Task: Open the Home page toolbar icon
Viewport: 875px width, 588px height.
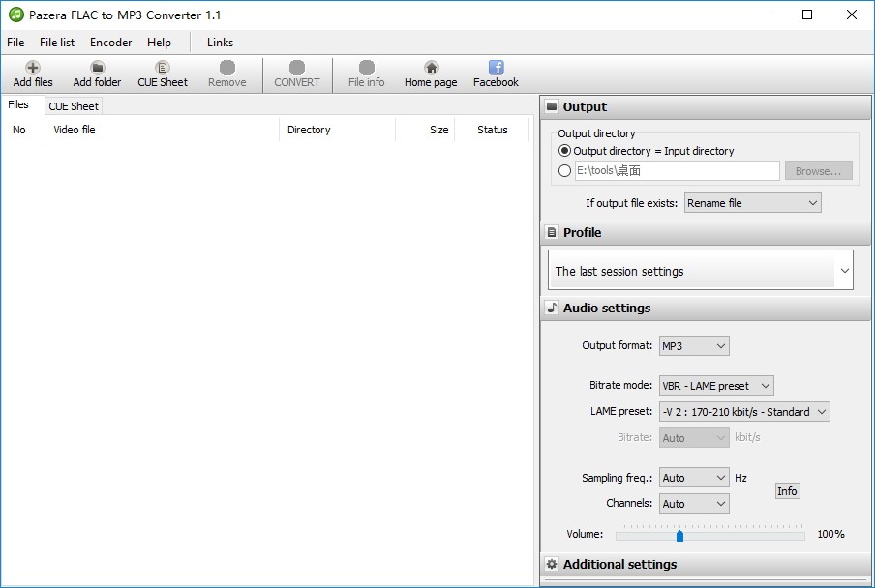Action: 431,68
